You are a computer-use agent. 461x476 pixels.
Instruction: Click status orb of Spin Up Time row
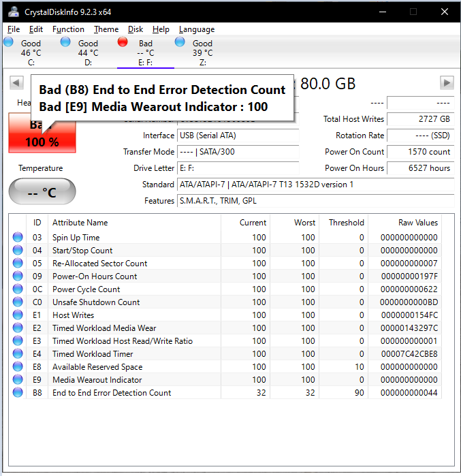(x=18, y=237)
